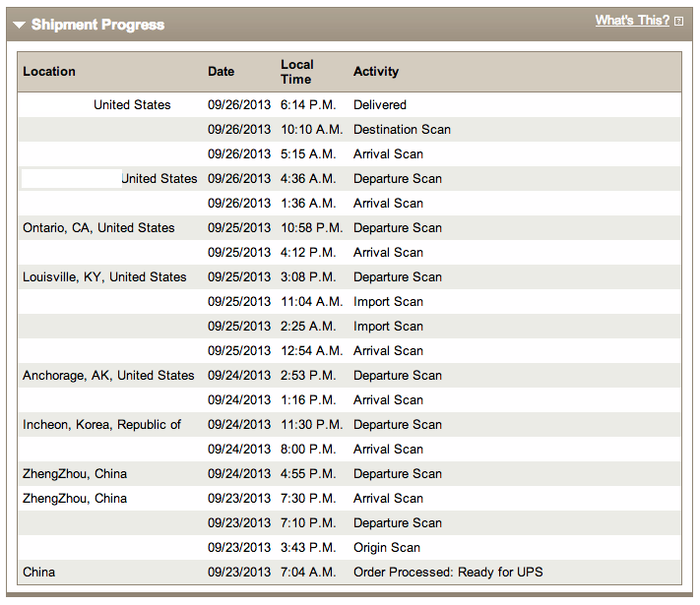Click the 6:14 P.M. delivery time
The width and height of the screenshot is (700, 605).
tap(308, 105)
